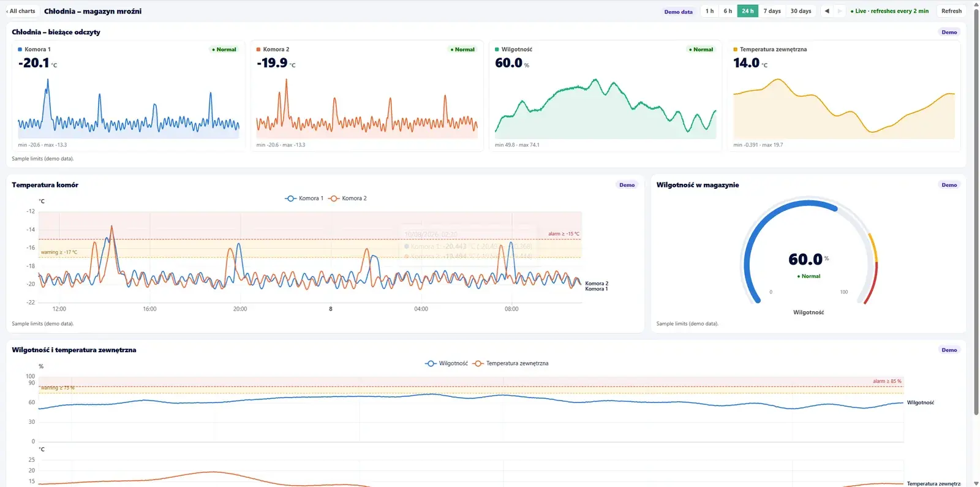
Task: Click the Normal status badge on Komora 1
Action: point(224,50)
